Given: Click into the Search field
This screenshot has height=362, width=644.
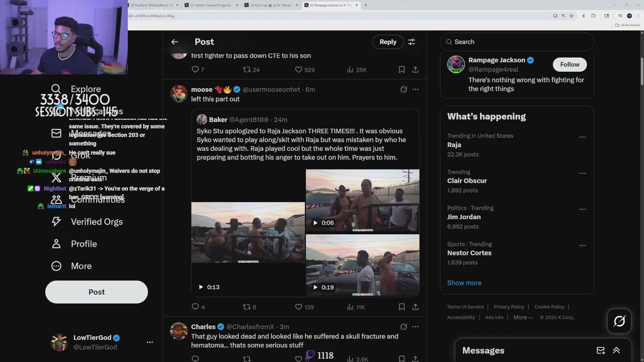Looking at the screenshot, I should point(517,42).
